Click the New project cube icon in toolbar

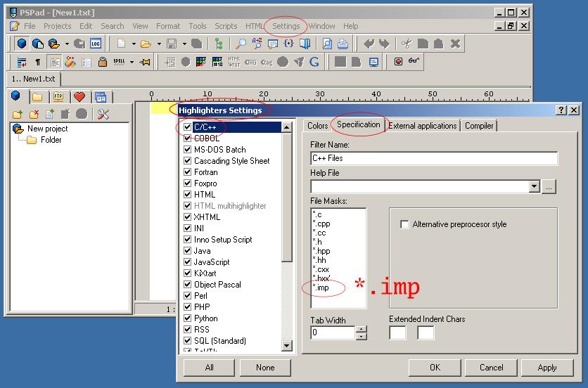pos(22,44)
